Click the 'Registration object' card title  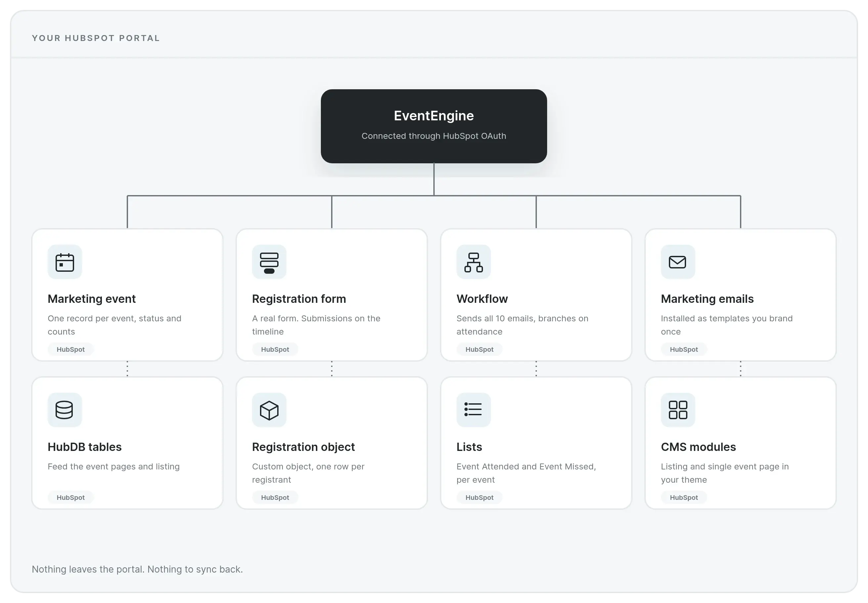tap(304, 447)
